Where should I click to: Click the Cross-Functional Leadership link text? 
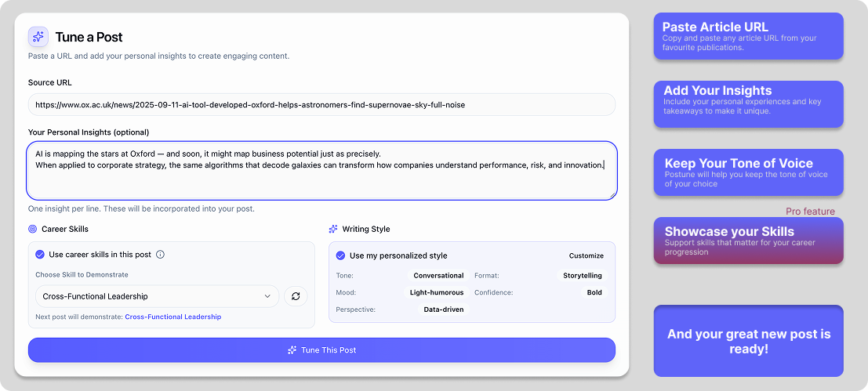173,317
